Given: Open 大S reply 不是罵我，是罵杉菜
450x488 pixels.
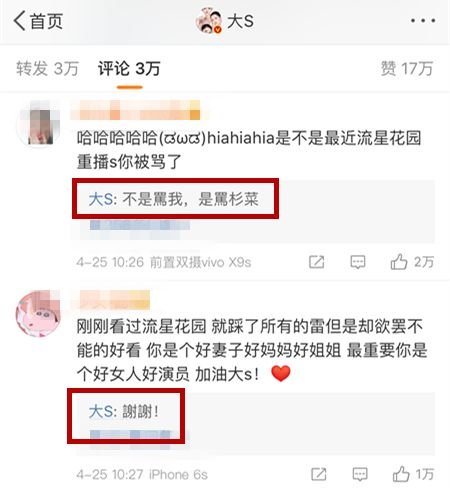Looking at the screenshot, I should coord(174,199).
